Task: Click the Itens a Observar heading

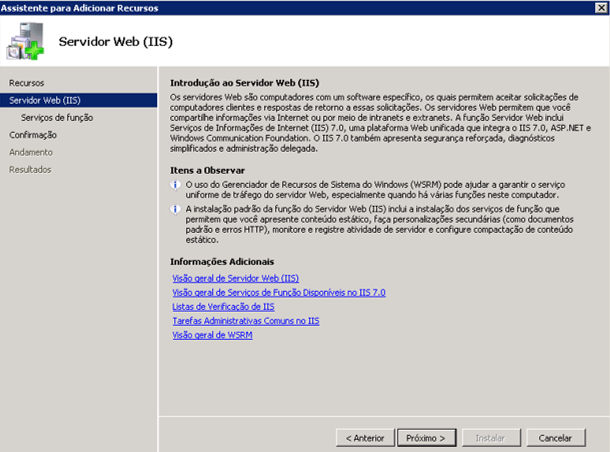Action: coord(207,170)
